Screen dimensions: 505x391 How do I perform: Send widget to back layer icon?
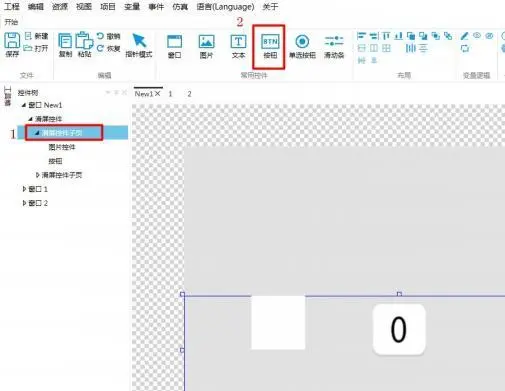click(423, 36)
